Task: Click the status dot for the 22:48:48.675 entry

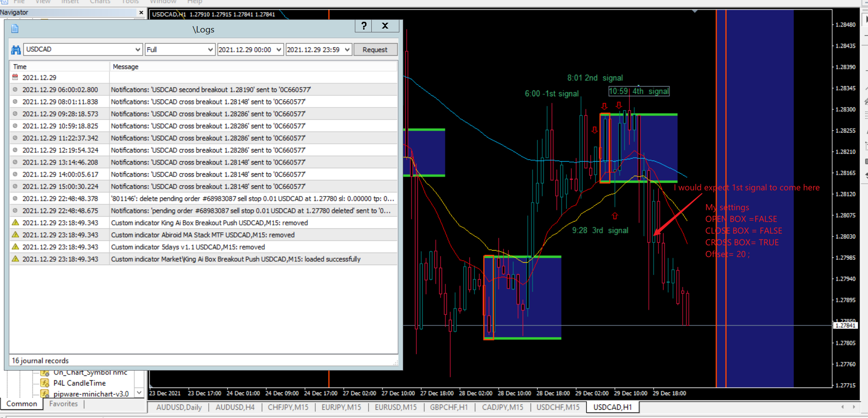Action: tap(15, 210)
